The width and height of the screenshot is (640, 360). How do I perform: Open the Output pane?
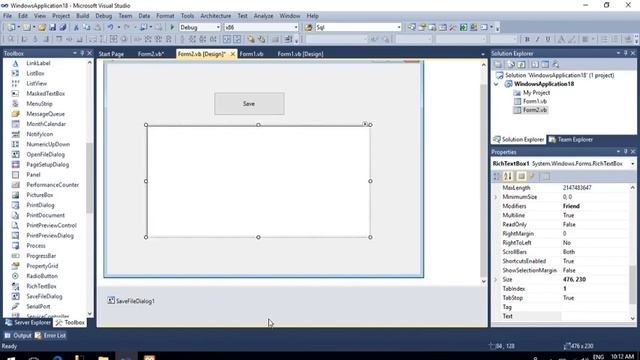pyautogui.click(x=18, y=336)
